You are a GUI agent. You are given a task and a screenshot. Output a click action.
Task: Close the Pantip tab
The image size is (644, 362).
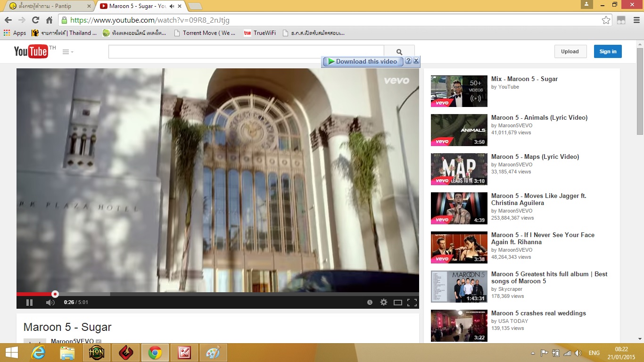[88, 6]
